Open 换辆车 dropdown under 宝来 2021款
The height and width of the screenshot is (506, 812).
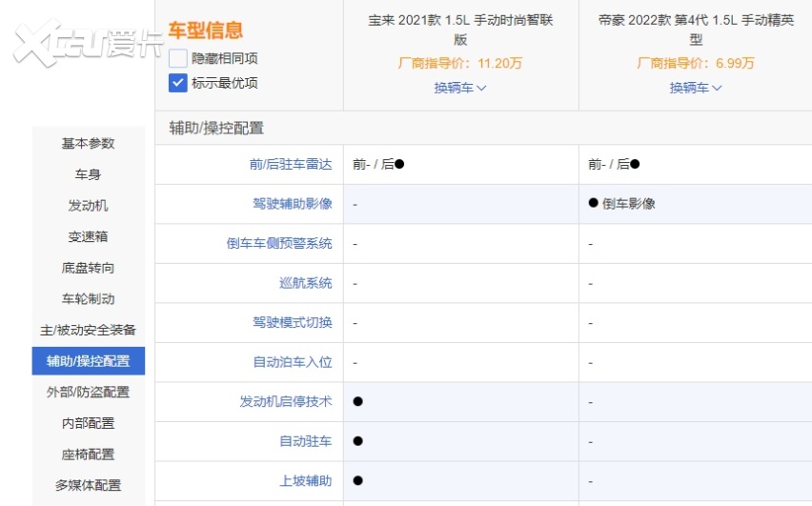(x=460, y=88)
